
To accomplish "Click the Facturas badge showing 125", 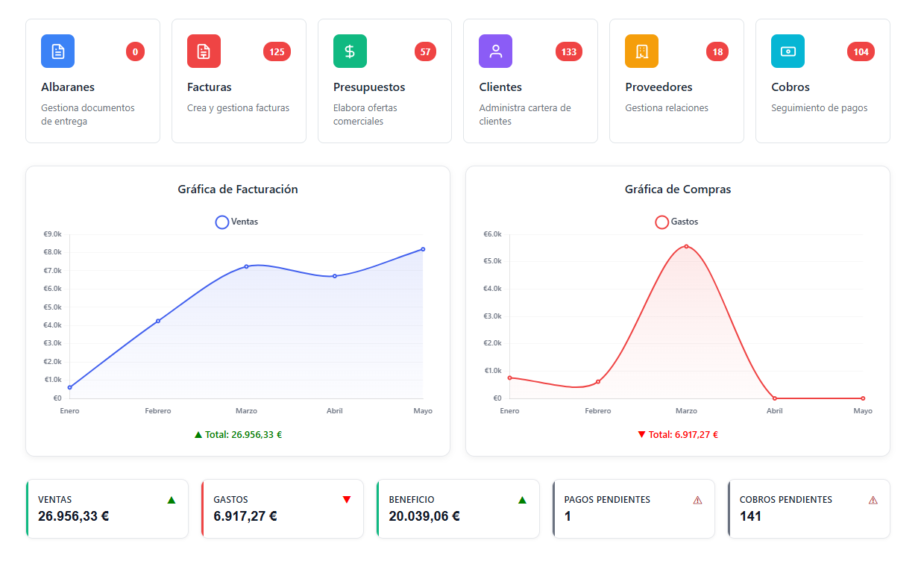I will [x=277, y=51].
